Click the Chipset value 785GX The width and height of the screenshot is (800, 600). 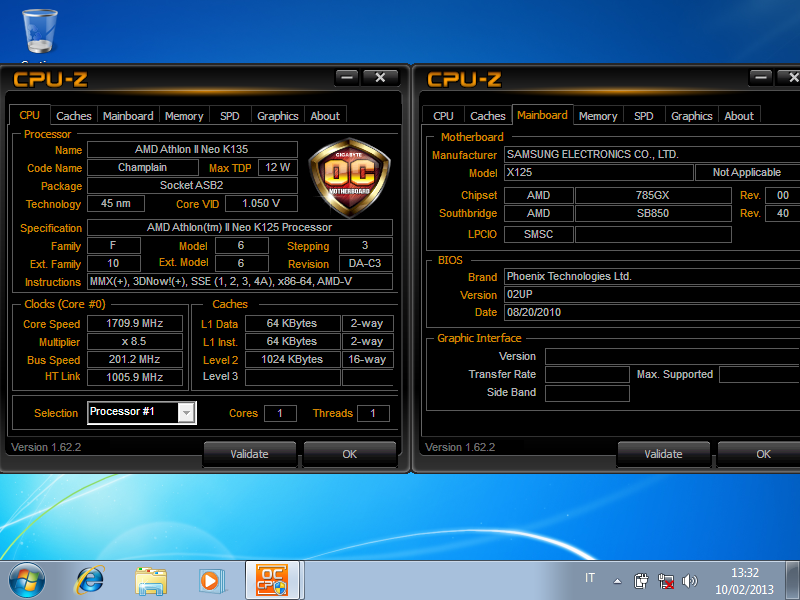(653, 195)
